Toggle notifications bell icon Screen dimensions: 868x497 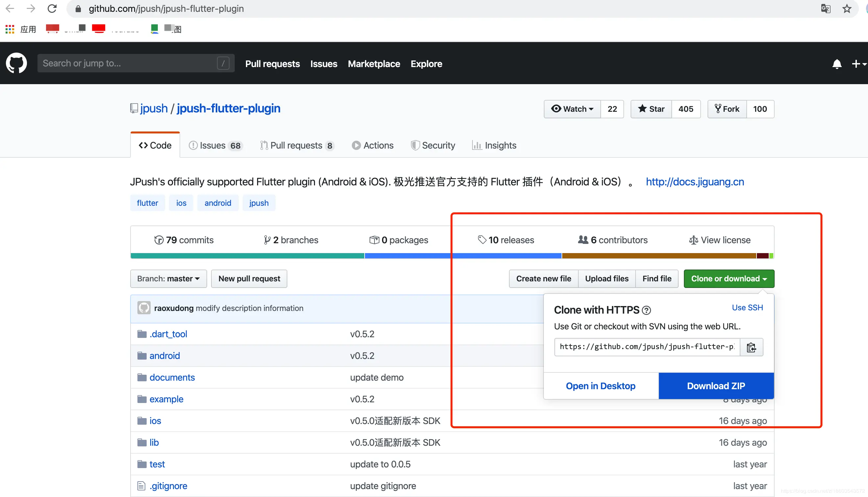point(837,64)
